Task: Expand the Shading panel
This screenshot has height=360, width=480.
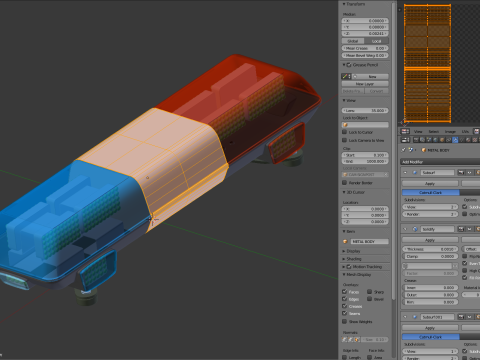Action: 344,259
